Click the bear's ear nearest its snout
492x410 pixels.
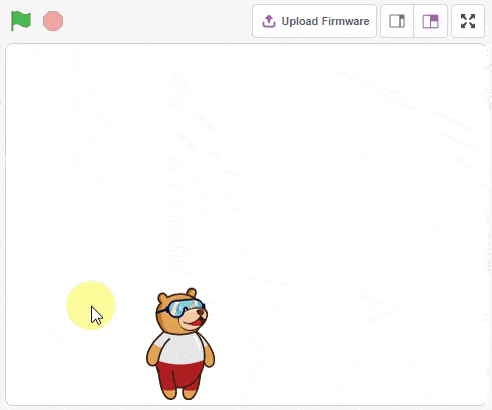point(191,293)
